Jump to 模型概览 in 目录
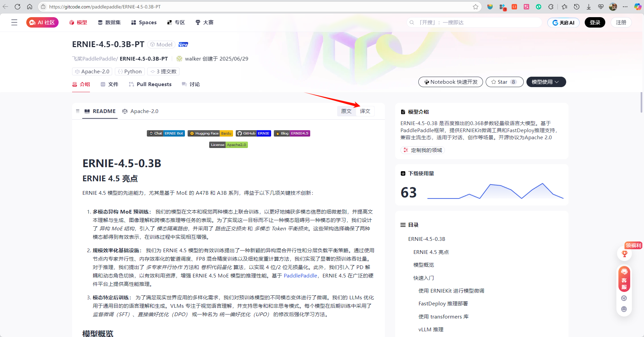This screenshot has width=644, height=337. tap(423, 265)
